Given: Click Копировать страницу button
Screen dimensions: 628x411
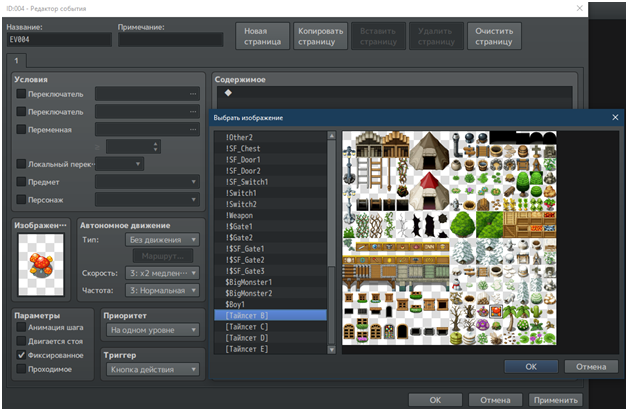Looking at the screenshot, I should click(x=320, y=36).
